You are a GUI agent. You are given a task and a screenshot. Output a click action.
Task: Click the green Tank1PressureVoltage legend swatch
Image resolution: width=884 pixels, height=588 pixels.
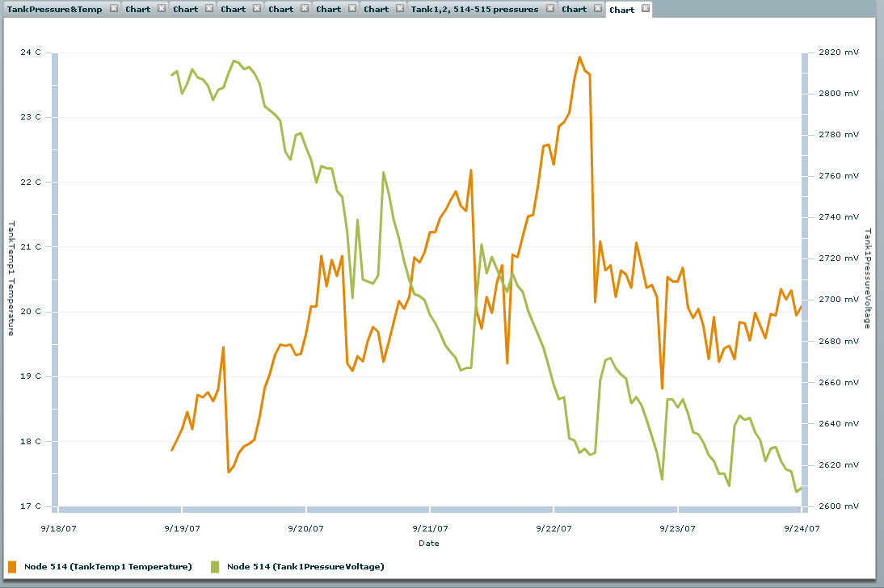point(215,566)
